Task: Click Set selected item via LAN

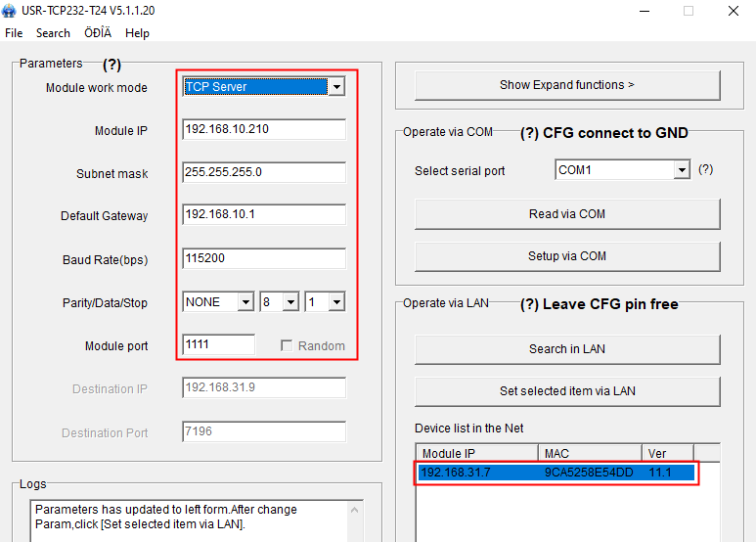Action: 567,391
